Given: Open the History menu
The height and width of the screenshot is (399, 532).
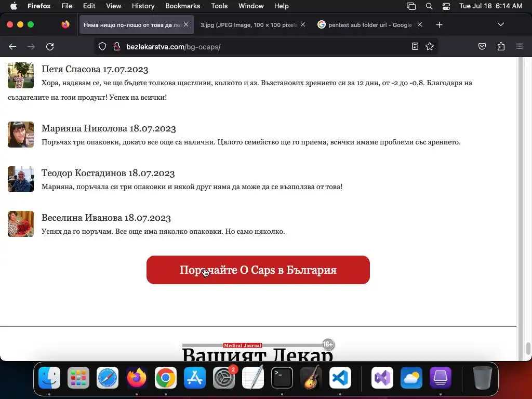Looking at the screenshot, I should pyautogui.click(x=143, y=6).
